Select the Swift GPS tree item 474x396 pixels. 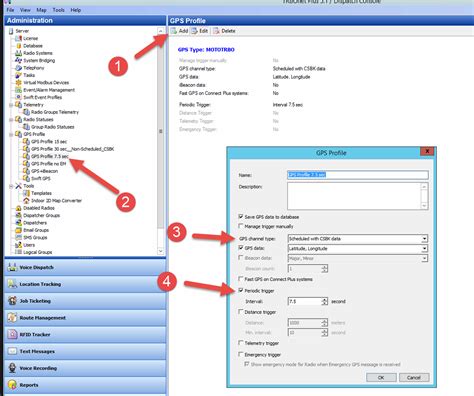point(41,178)
